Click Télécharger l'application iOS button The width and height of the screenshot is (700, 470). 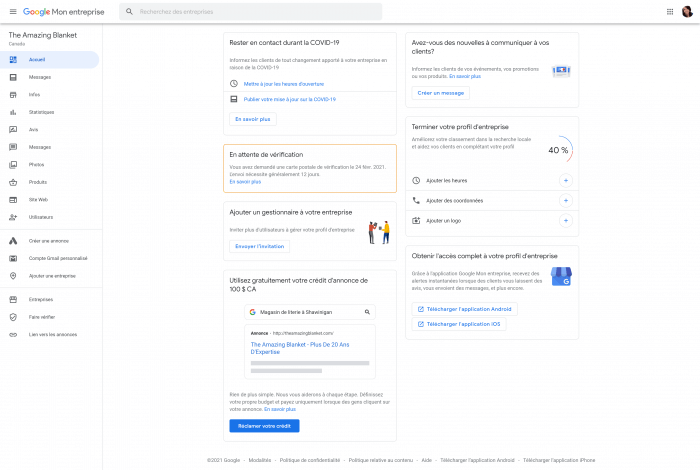459,324
